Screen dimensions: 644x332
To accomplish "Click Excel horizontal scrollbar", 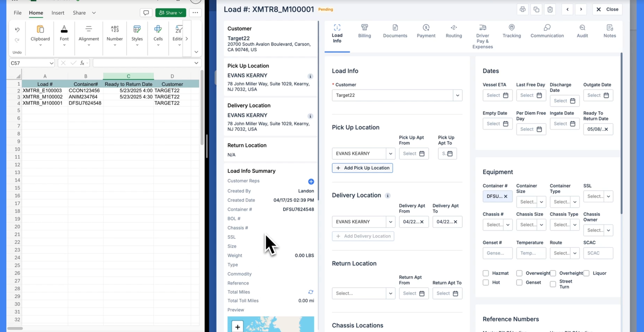I will point(15,328).
